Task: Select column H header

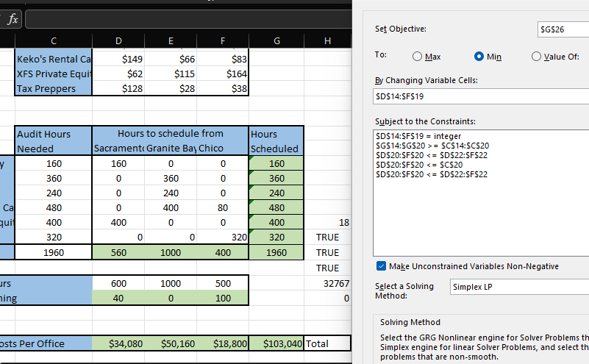Action: (x=327, y=41)
